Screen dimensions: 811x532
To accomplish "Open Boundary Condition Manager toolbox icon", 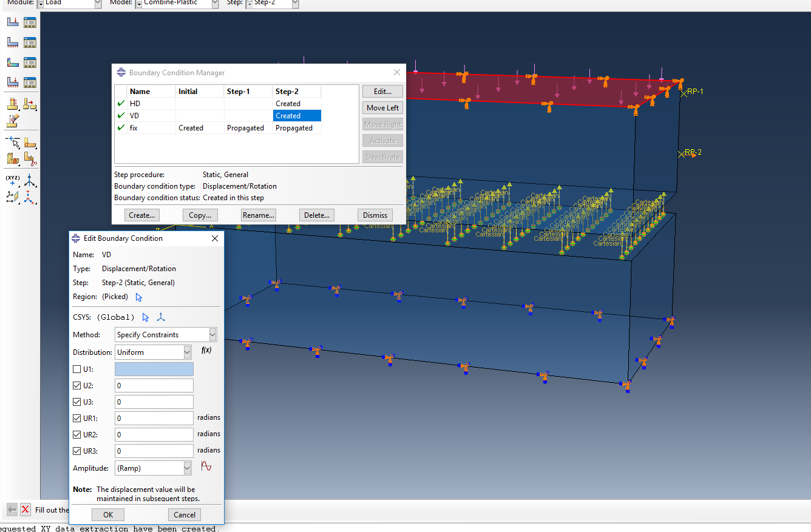I will pyautogui.click(x=30, y=42).
